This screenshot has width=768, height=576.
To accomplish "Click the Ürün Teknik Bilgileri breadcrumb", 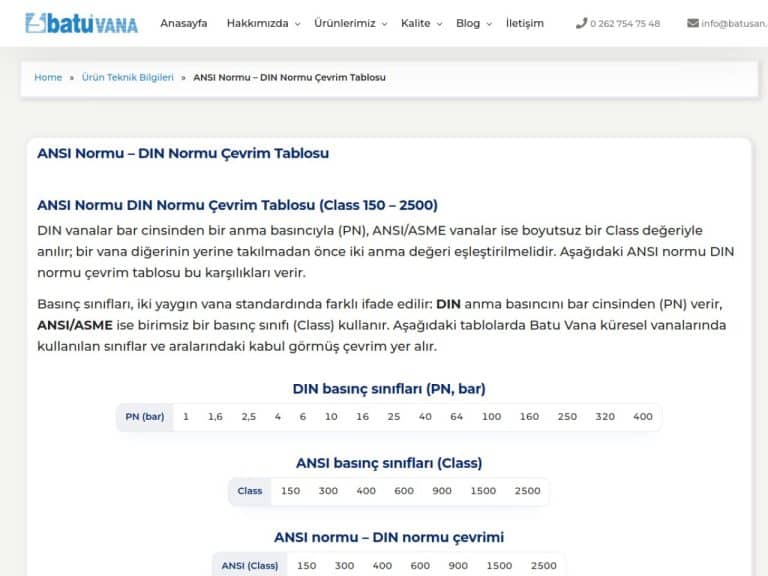I will point(127,77).
